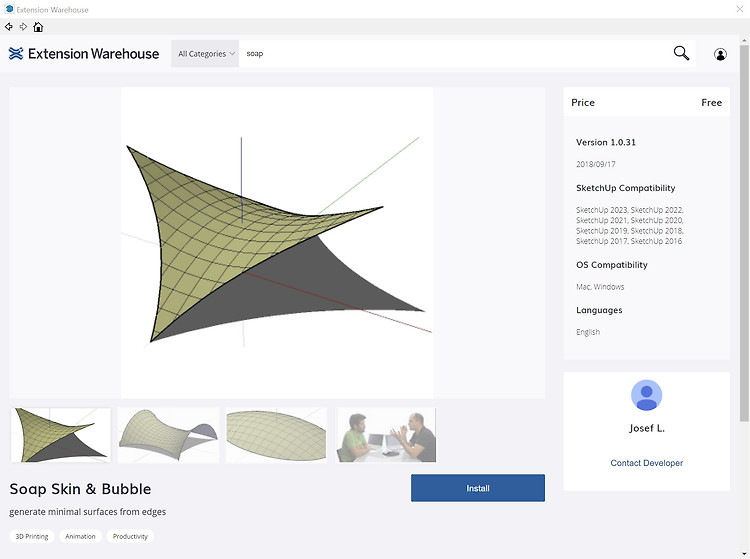Go back with the back arrow icon
The image size is (750, 559).
[9, 27]
